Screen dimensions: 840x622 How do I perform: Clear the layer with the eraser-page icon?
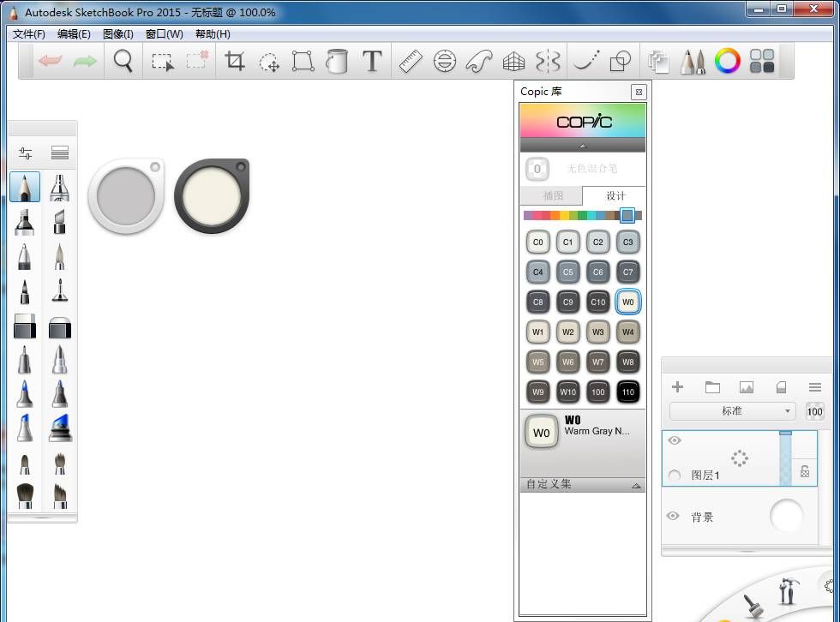(x=781, y=387)
